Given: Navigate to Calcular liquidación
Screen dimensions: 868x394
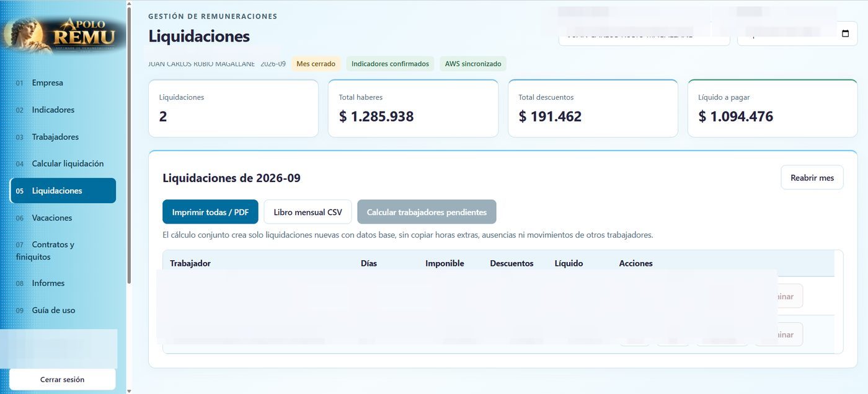Looking at the screenshot, I should pos(63,164).
